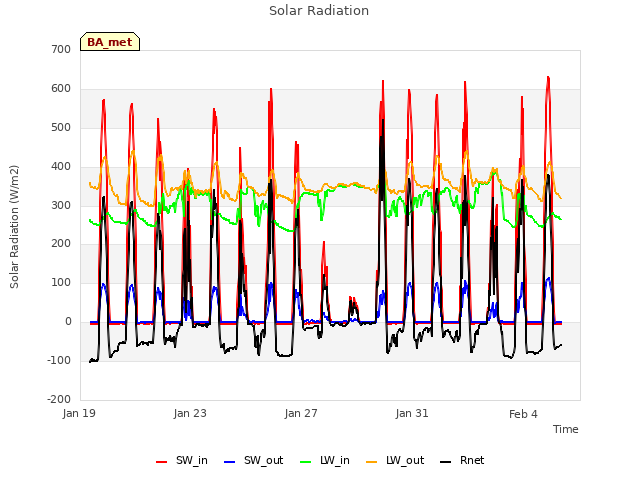
Task: Click the Jan 19 x-axis label
Action: coord(79,413)
